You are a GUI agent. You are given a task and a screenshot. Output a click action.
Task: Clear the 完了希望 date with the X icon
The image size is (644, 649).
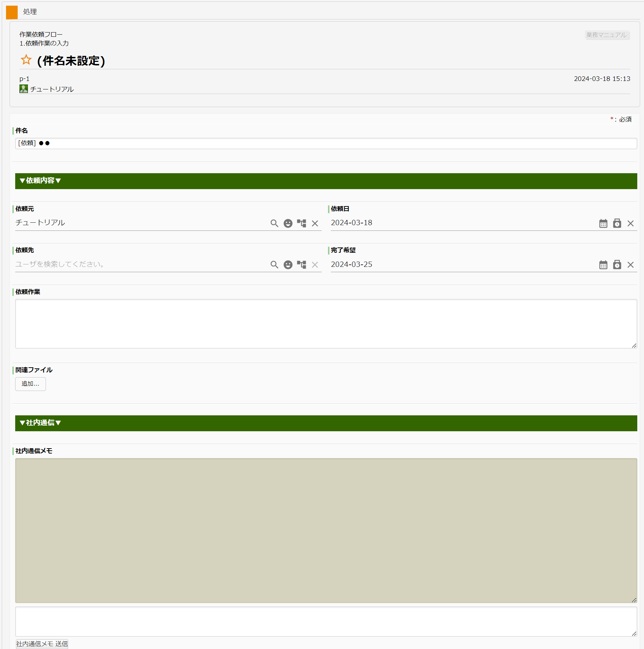(x=631, y=264)
